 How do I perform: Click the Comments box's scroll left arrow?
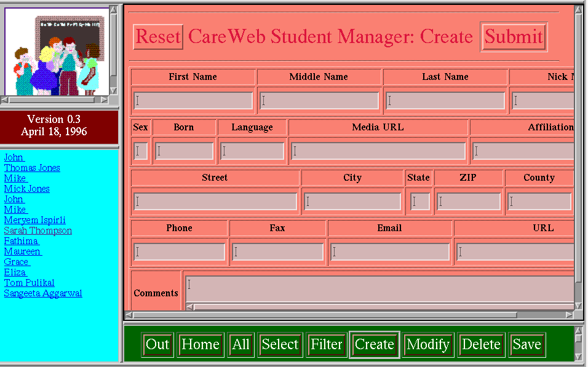point(191,307)
